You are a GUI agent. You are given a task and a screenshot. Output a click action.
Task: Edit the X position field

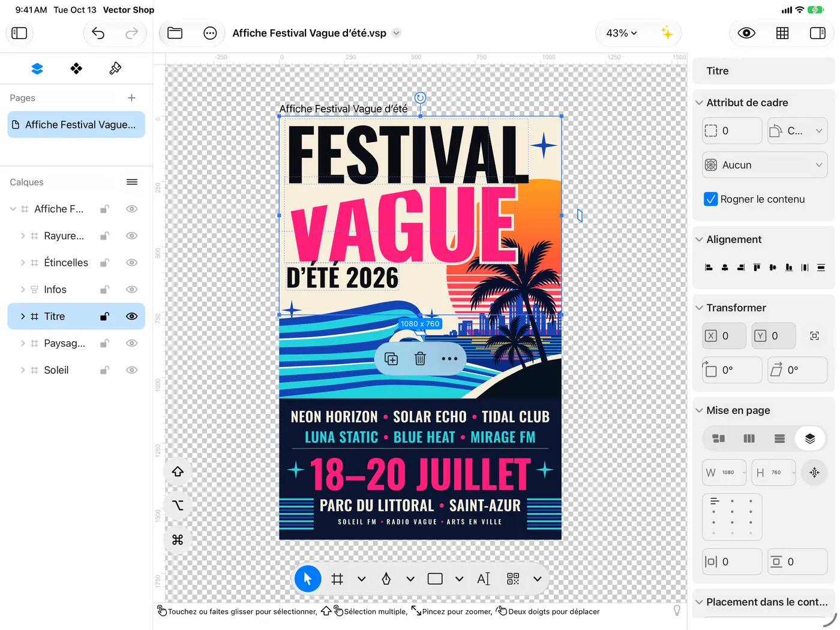725,336
